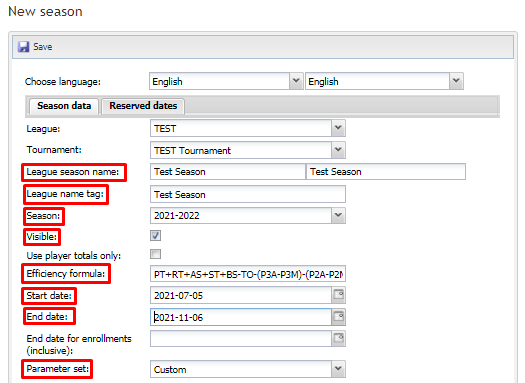The height and width of the screenshot is (383, 525).
Task: Open the End date calendar picker
Action: [339, 317]
